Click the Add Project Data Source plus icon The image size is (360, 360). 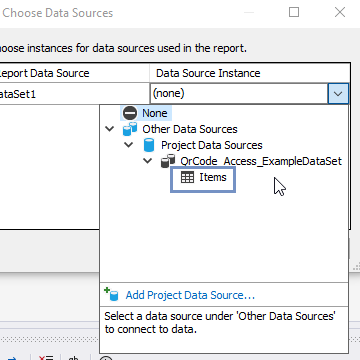pyautogui.click(x=112, y=294)
